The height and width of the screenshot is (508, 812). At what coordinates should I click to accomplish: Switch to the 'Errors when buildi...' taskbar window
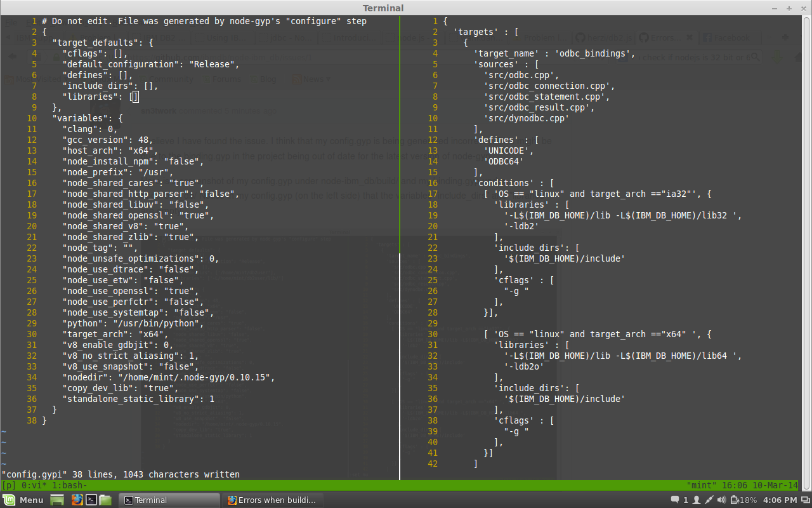pyautogui.click(x=273, y=500)
